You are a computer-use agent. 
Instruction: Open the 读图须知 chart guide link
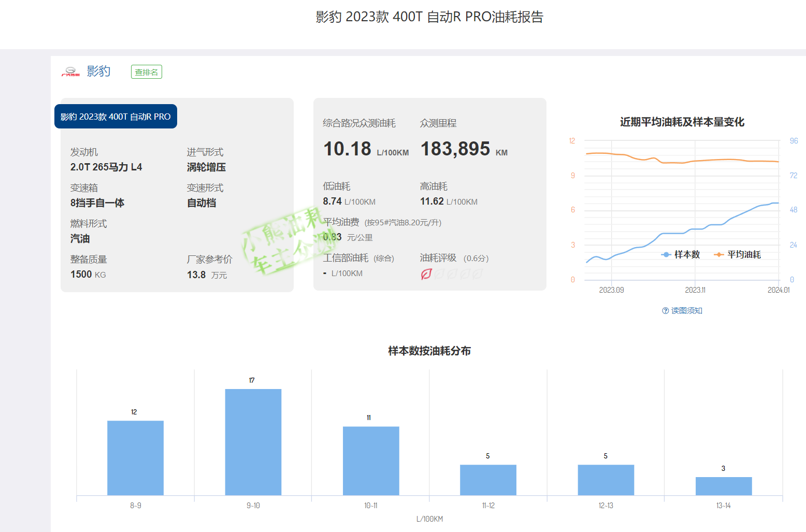[x=686, y=311]
